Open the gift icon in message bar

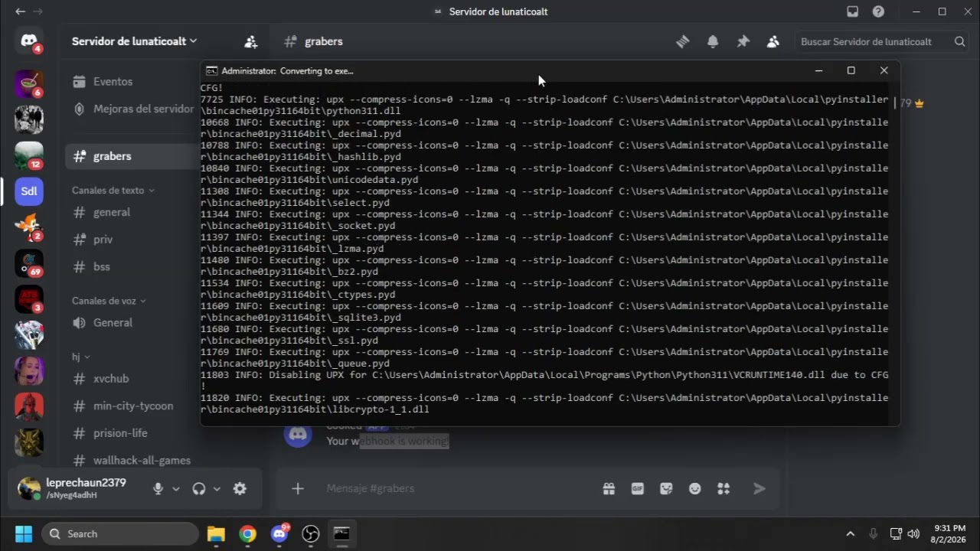point(609,488)
